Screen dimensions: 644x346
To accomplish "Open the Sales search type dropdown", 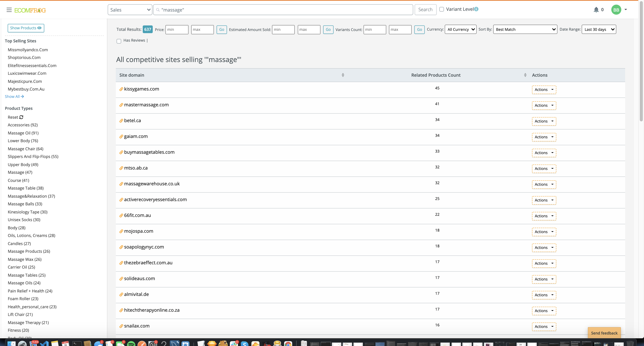I will coord(129,9).
